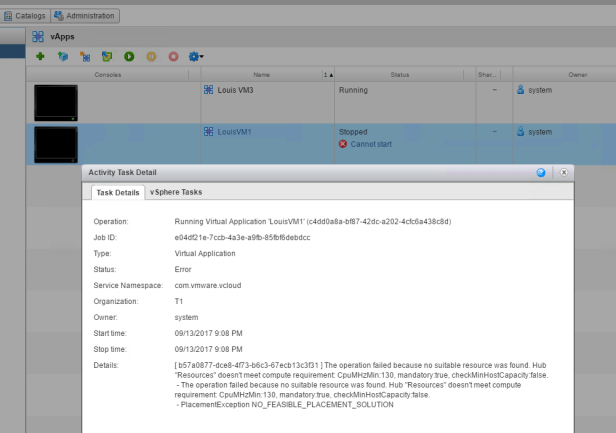Image resolution: width=616 pixels, height=433 pixels.
Task: Click the Cannot start error link
Action: point(371,144)
